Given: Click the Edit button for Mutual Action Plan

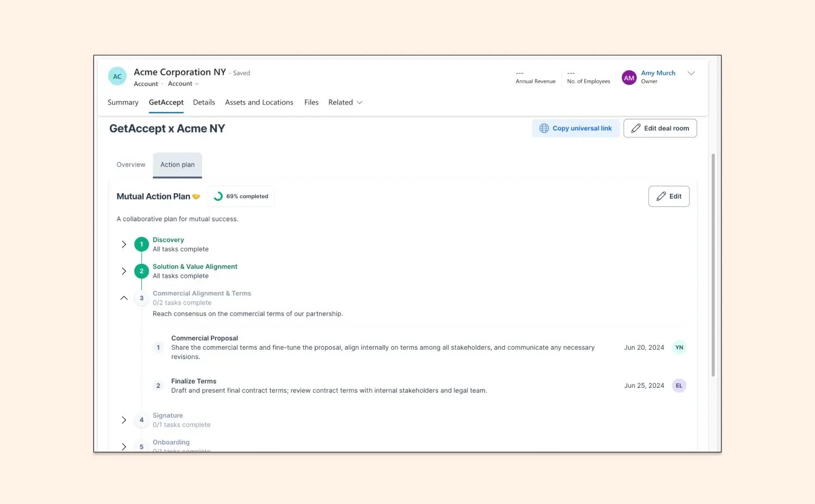Looking at the screenshot, I should tap(669, 197).
